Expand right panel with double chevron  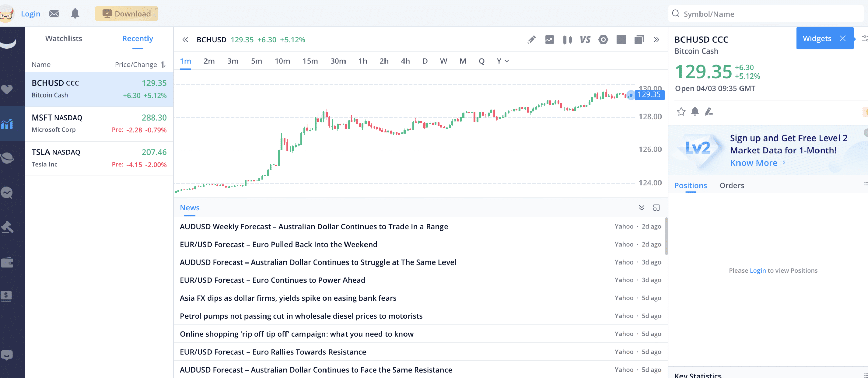[656, 40]
